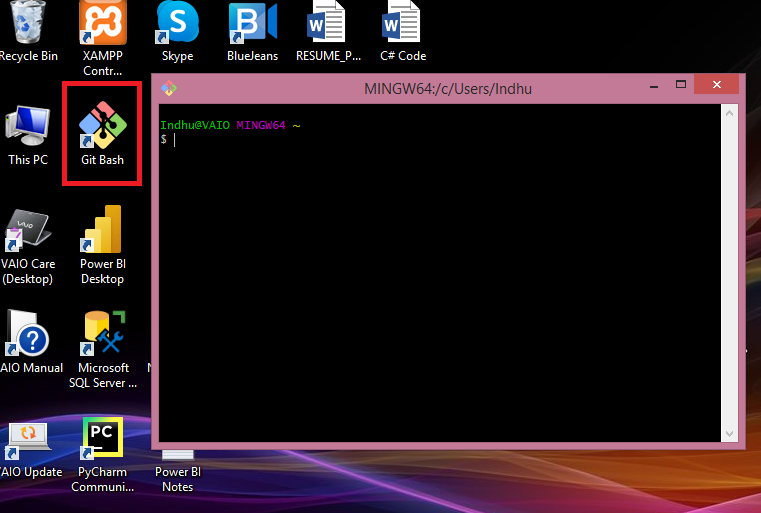Viewport: 761px width, 513px height.
Task: Maximize the MINGW64 terminal window
Action: click(681, 84)
